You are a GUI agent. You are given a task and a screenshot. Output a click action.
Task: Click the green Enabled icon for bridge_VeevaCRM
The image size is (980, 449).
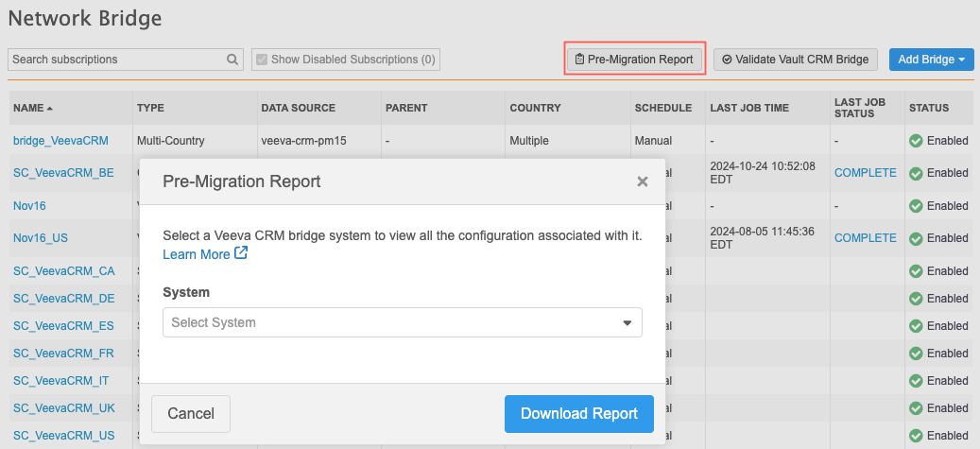click(x=916, y=141)
